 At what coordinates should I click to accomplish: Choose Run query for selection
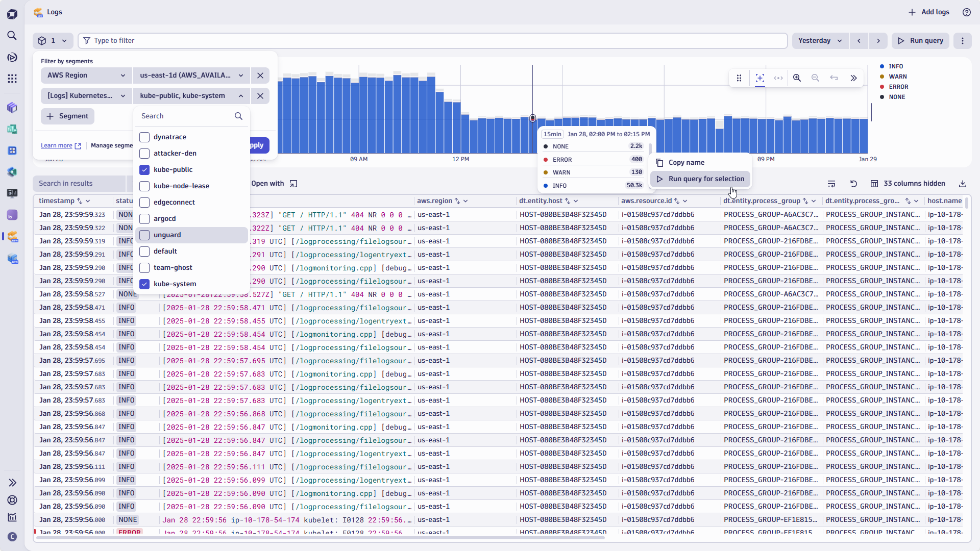point(706,179)
